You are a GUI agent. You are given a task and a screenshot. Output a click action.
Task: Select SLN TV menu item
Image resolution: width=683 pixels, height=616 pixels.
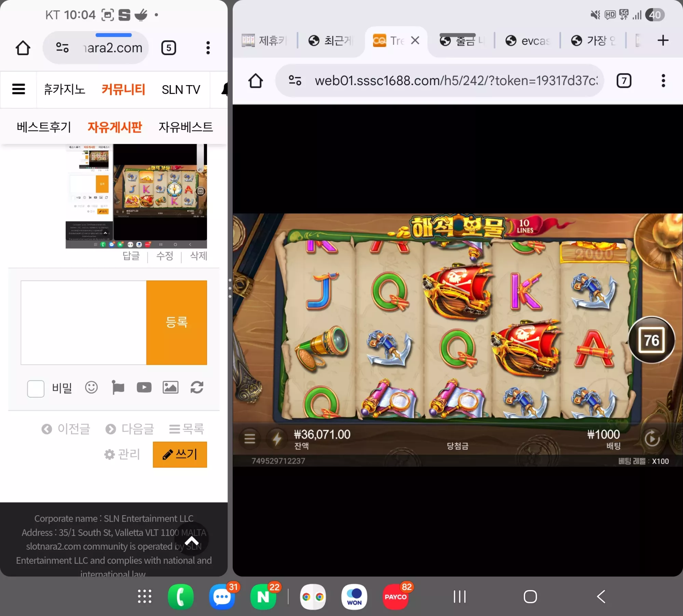(181, 90)
